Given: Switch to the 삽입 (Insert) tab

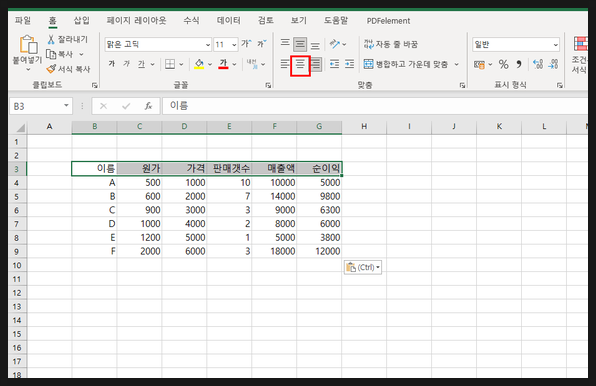Looking at the screenshot, I should tap(81, 20).
